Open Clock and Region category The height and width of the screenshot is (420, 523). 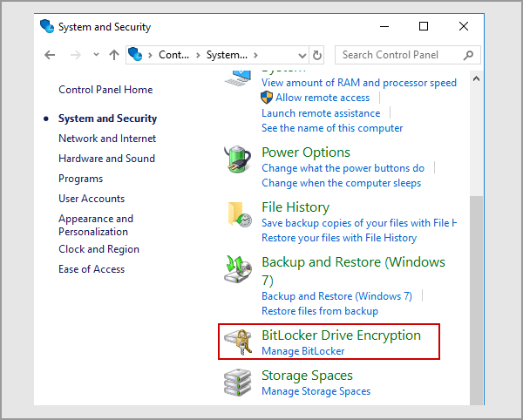[x=99, y=249]
